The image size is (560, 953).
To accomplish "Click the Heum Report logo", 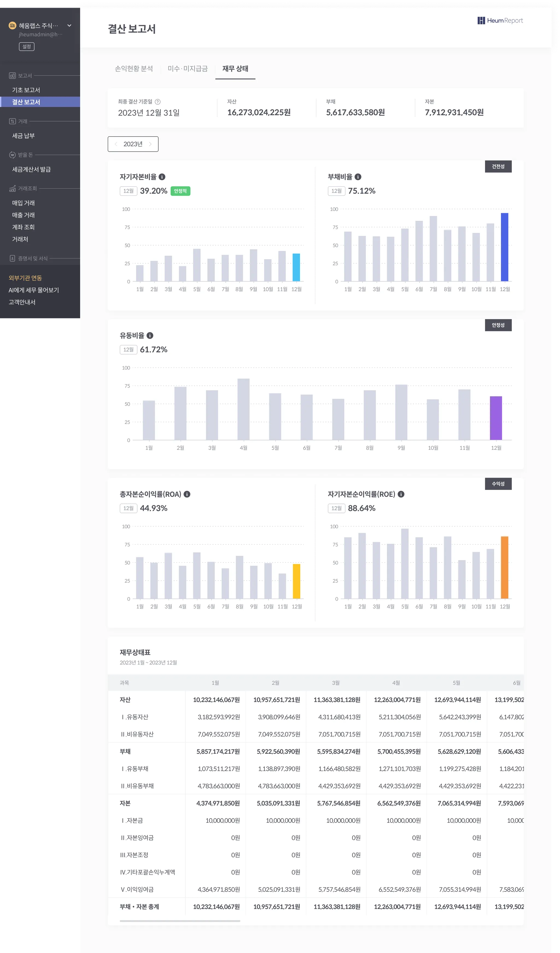I will 500,21.
